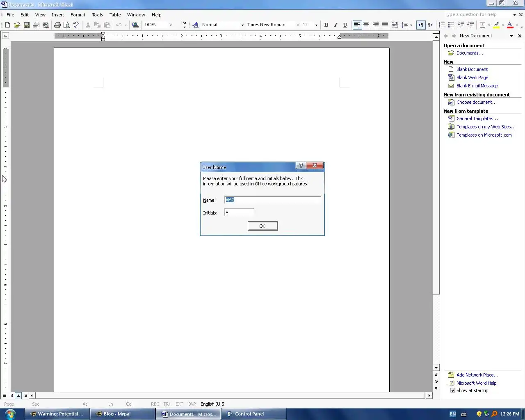
Task: Toggle Italic formatting
Action: (x=336, y=25)
